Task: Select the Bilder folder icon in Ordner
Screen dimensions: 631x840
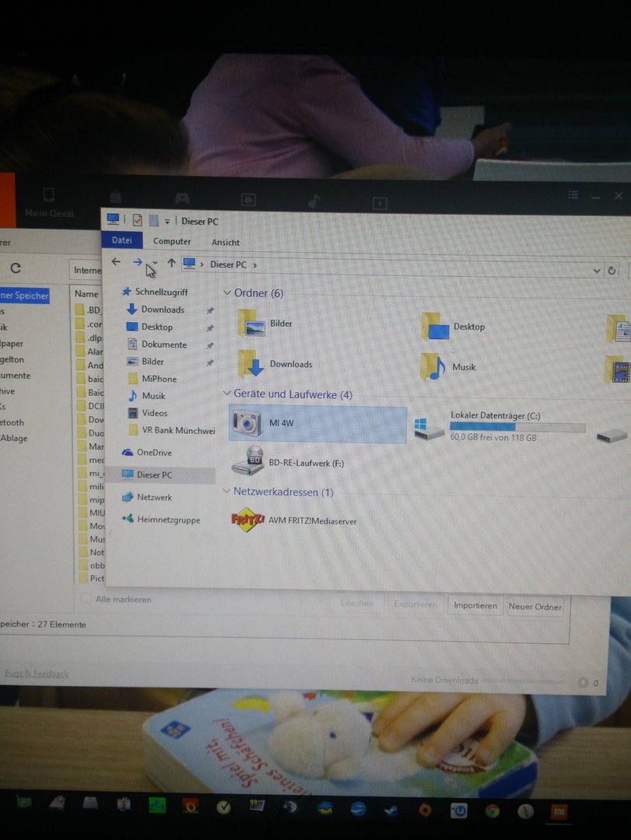Action: coord(251,323)
